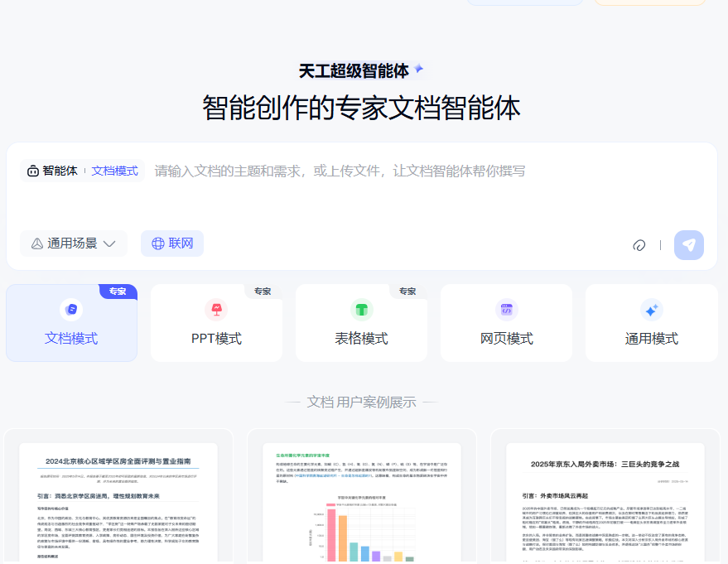
Task: Click the 通用模式 sparkle icon
Action: click(652, 310)
